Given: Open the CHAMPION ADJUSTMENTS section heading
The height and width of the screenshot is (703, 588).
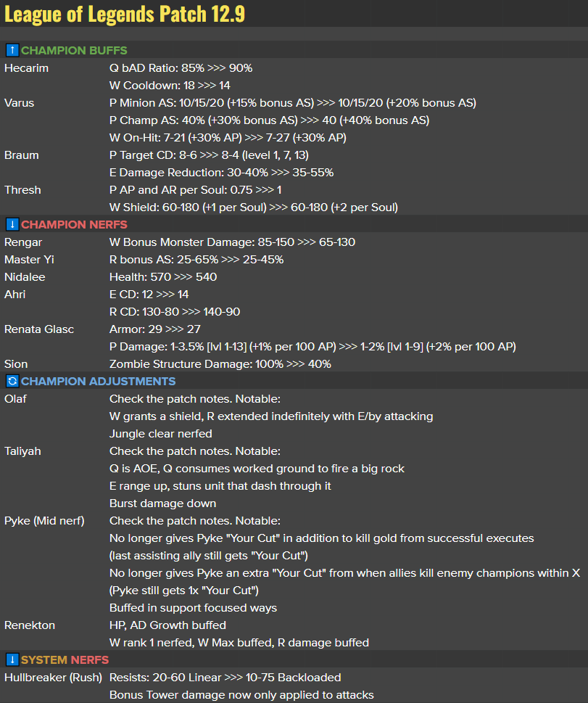Looking at the screenshot, I should (98, 381).
